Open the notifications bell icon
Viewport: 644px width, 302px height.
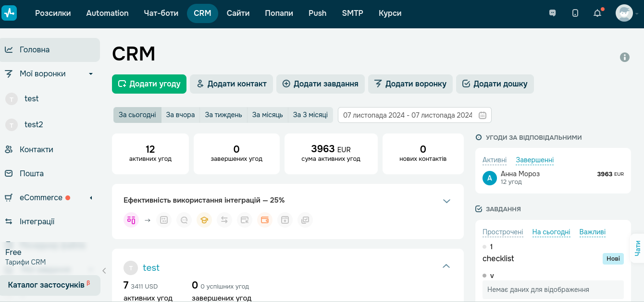coord(597,13)
